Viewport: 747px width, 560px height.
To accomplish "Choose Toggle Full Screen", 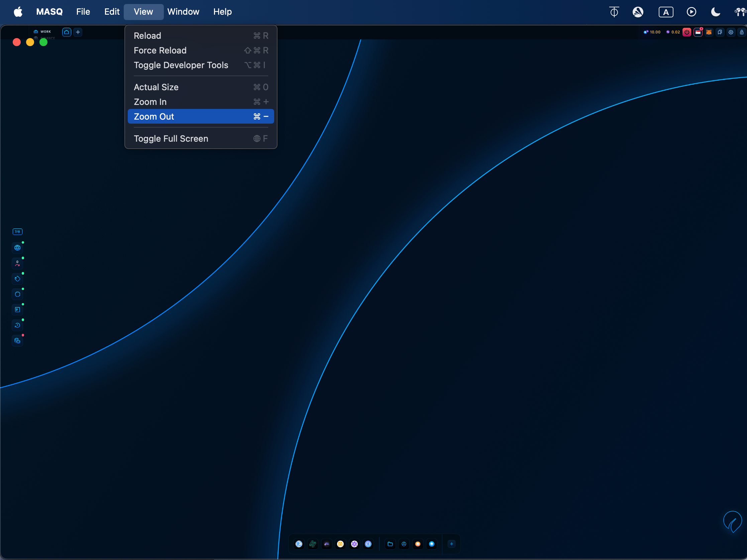I will pos(201,138).
